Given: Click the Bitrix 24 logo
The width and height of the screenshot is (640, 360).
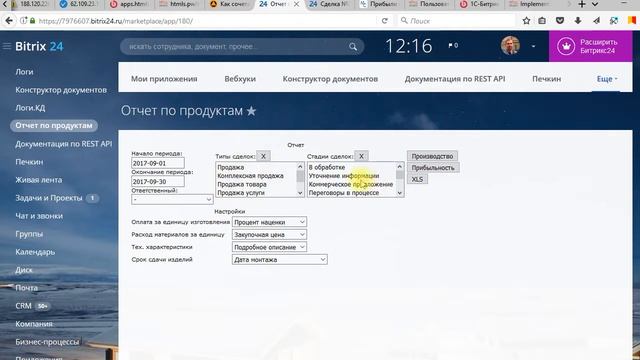Looking at the screenshot, I should [x=39, y=47].
